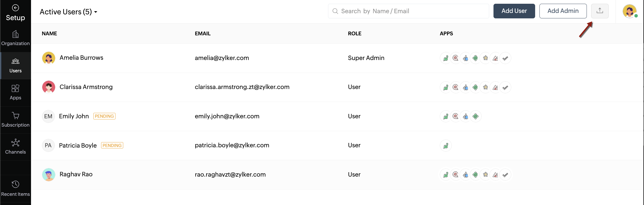Click the Add Admin button
Screen dimensions: 644x205
click(563, 11)
